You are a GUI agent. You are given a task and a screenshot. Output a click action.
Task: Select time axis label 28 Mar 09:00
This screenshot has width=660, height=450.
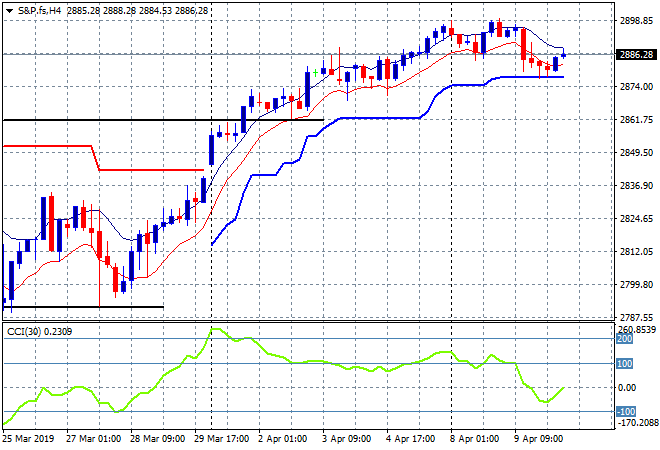(158, 439)
